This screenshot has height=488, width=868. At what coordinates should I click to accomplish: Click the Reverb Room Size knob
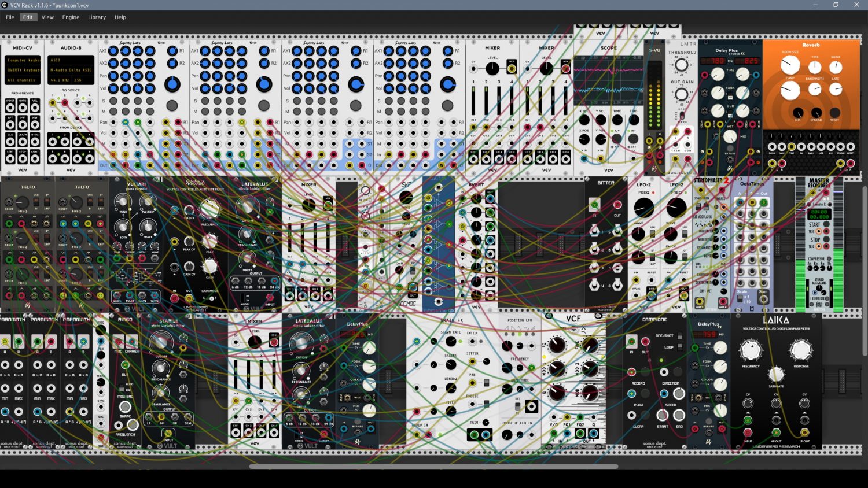[790, 65]
